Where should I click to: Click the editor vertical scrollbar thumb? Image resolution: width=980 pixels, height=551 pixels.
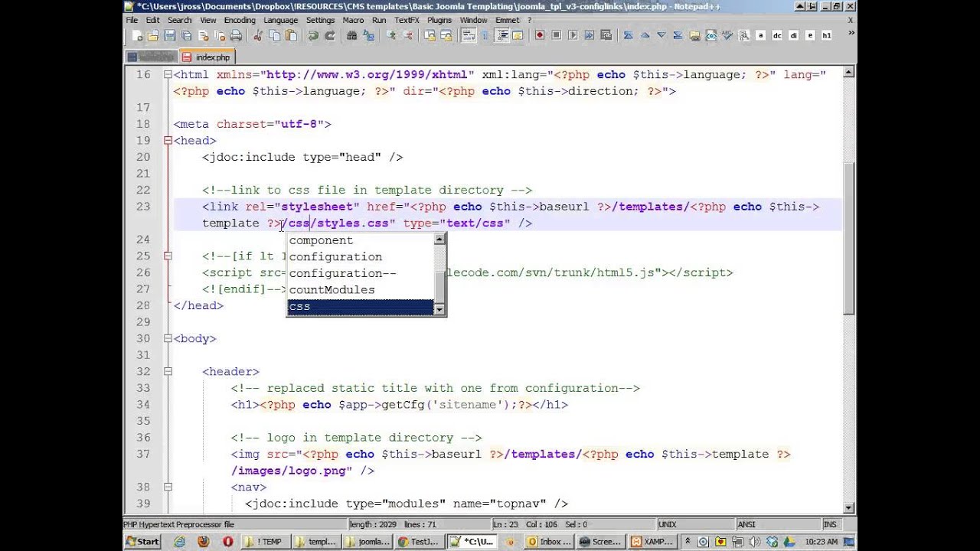click(x=848, y=237)
